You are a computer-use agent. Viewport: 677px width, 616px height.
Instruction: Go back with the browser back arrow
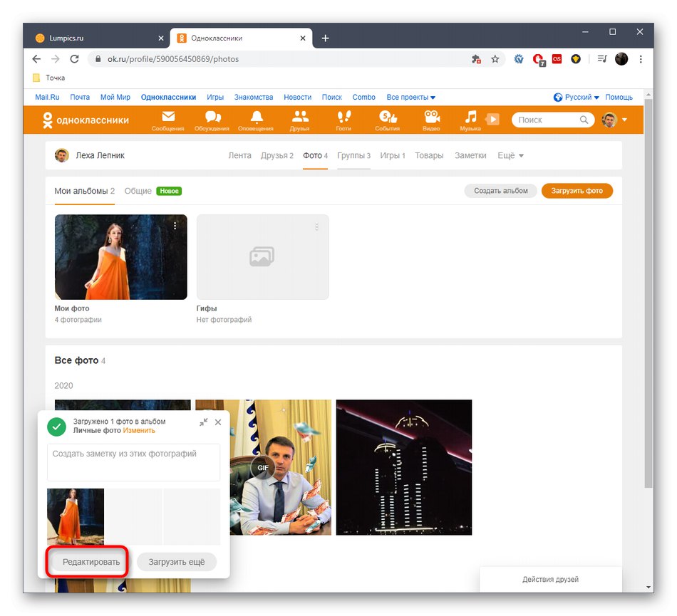point(36,59)
